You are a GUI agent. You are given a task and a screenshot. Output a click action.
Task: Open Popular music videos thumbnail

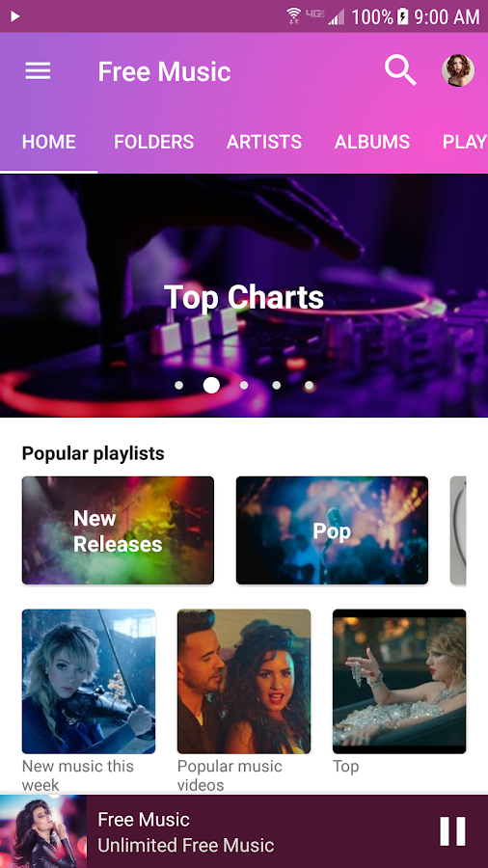click(244, 682)
